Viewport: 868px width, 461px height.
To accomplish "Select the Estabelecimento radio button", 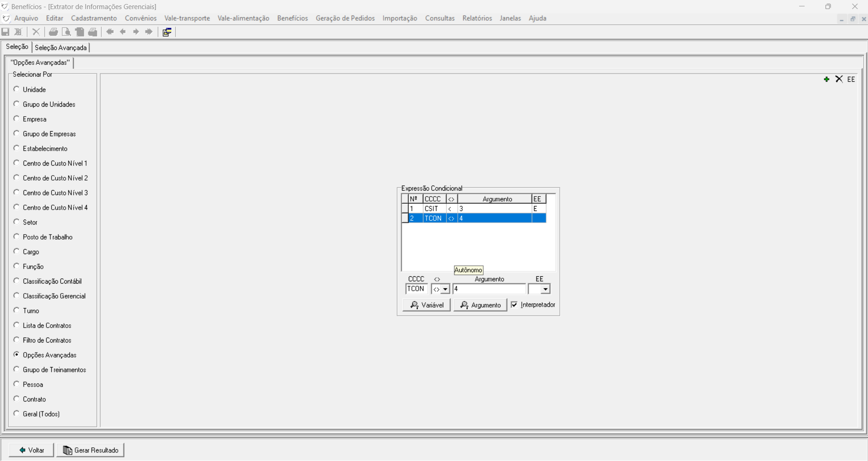I will click(17, 148).
